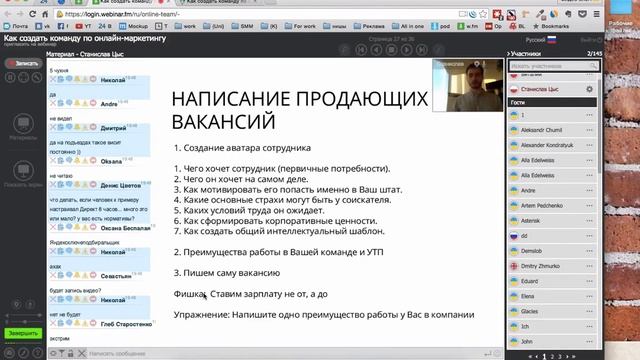Click the browser reload button
The height and width of the screenshot is (360, 640).
(32, 14)
